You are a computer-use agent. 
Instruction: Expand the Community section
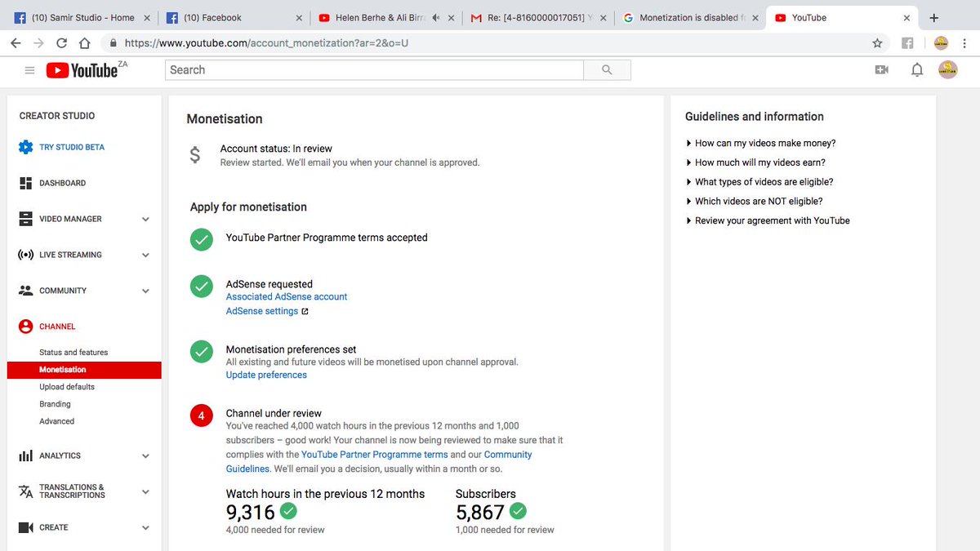[x=145, y=291]
